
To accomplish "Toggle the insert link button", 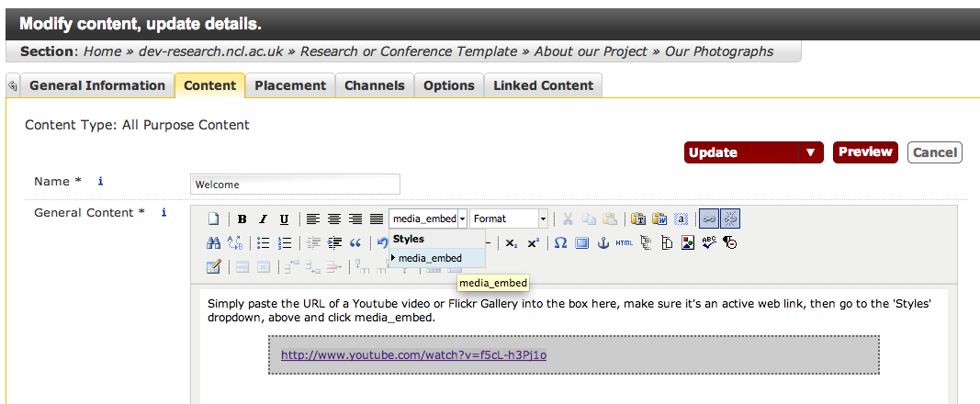I will 709,219.
